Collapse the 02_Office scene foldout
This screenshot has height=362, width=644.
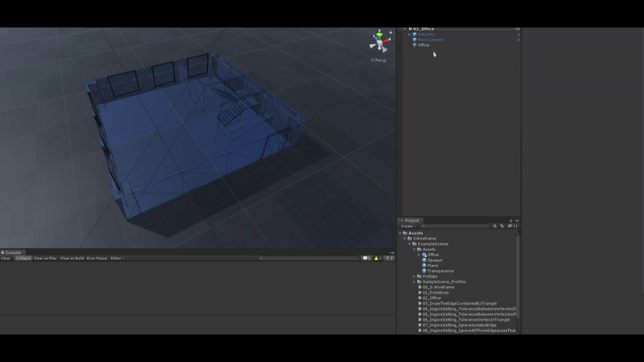[x=405, y=29]
